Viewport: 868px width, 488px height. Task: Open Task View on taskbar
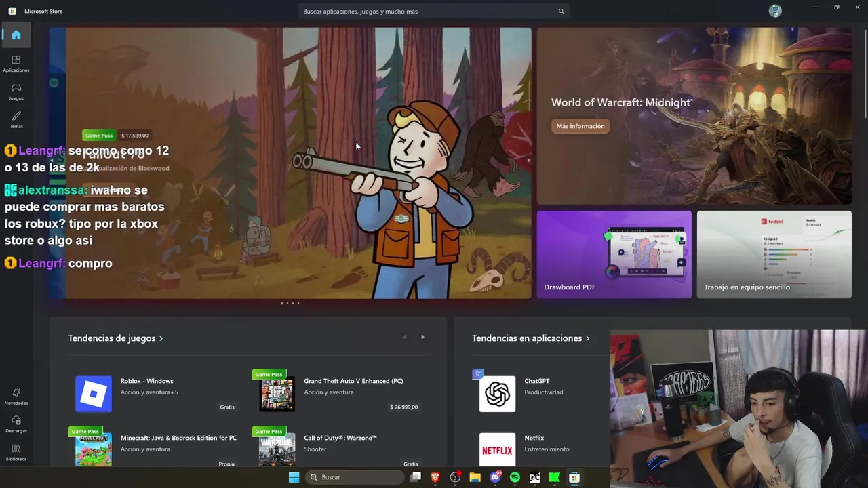click(416, 477)
